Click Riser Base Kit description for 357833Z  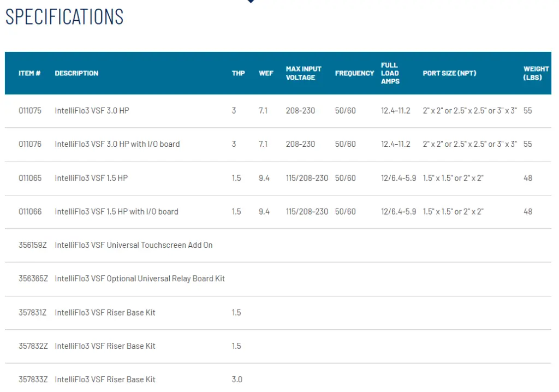pos(105,379)
